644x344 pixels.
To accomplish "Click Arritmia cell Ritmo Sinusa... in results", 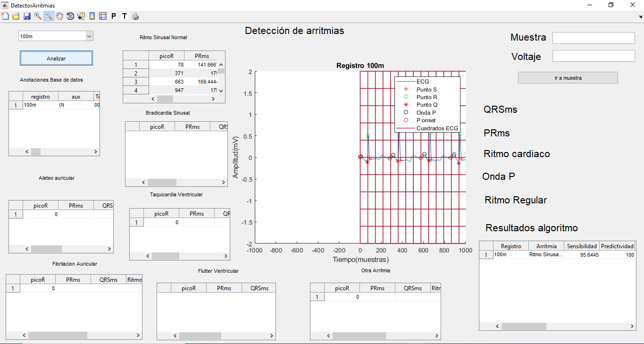I will 546,255.
